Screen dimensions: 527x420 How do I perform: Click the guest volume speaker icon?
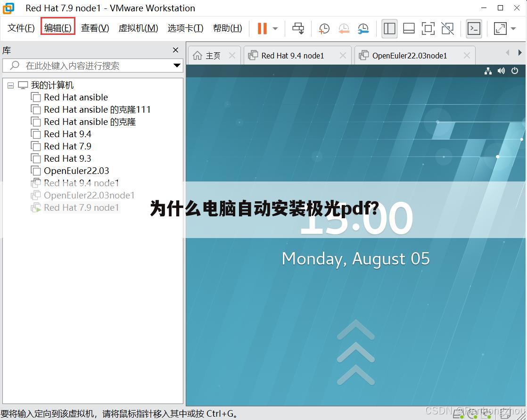501,71
